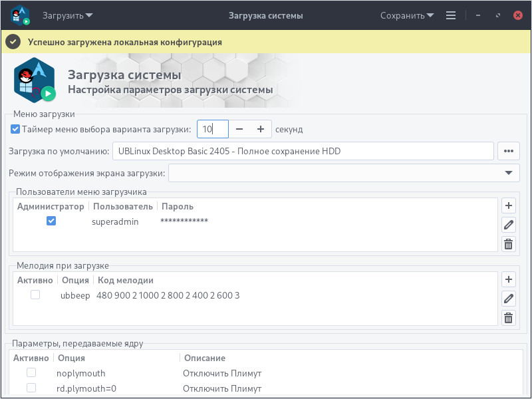Increase timer value with plus button

pyautogui.click(x=261, y=129)
